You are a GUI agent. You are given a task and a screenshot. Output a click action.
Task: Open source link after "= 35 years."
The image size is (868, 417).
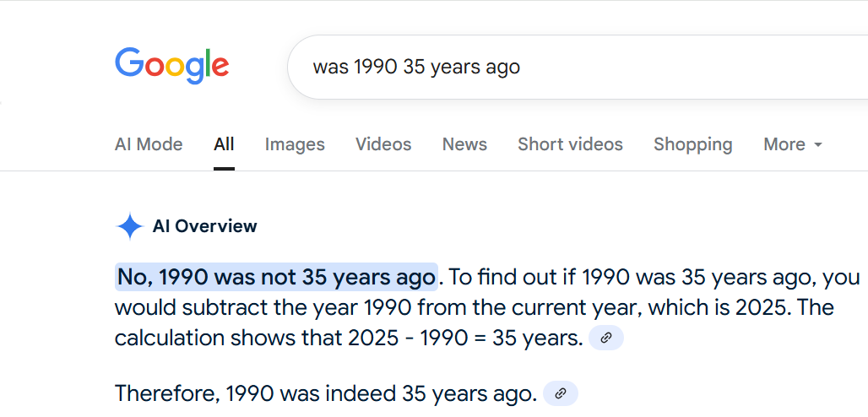pos(605,338)
